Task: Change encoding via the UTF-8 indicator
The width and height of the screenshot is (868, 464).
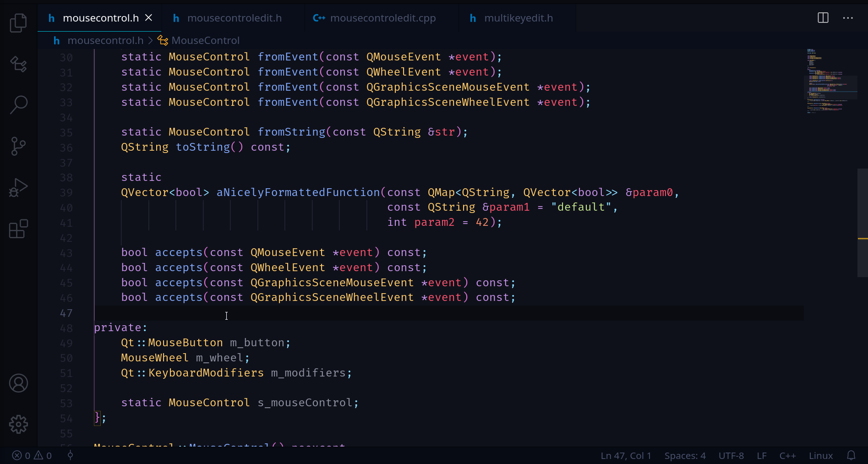Action: pyautogui.click(x=731, y=455)
